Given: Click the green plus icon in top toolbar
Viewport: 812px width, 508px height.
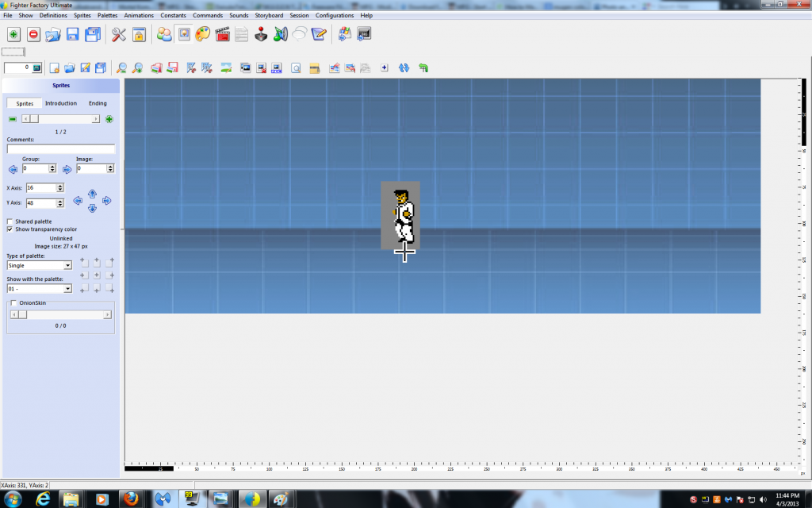Looking at the screenshot, I should (13, 34).
